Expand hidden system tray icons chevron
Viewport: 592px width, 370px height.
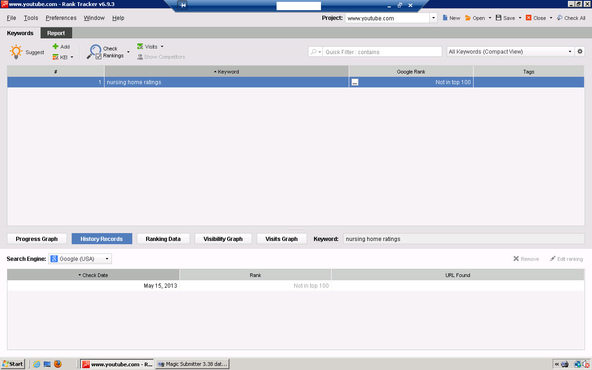tap(557, 364)
